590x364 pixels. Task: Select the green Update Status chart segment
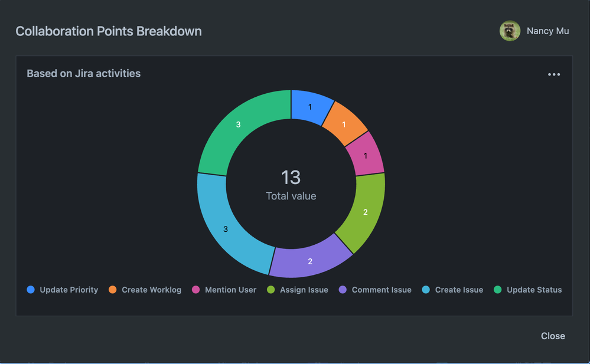click(x=239, y=125)
